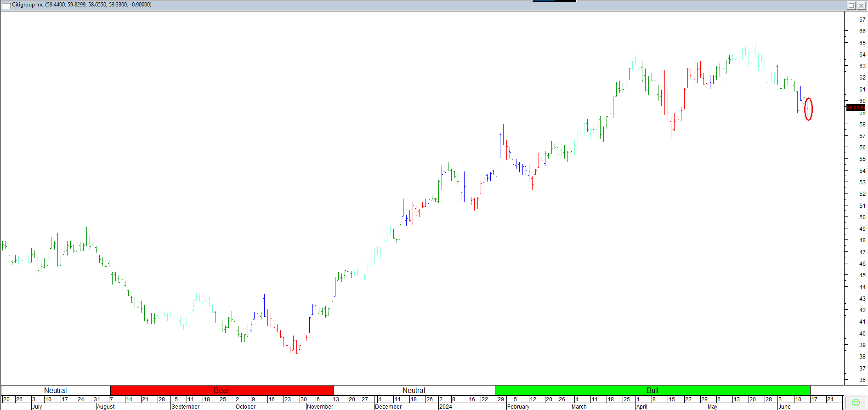The width and height of the screenshot is (868, 410).
Task: Close the Citigroup Inc chart window
Action: point(861,6)
